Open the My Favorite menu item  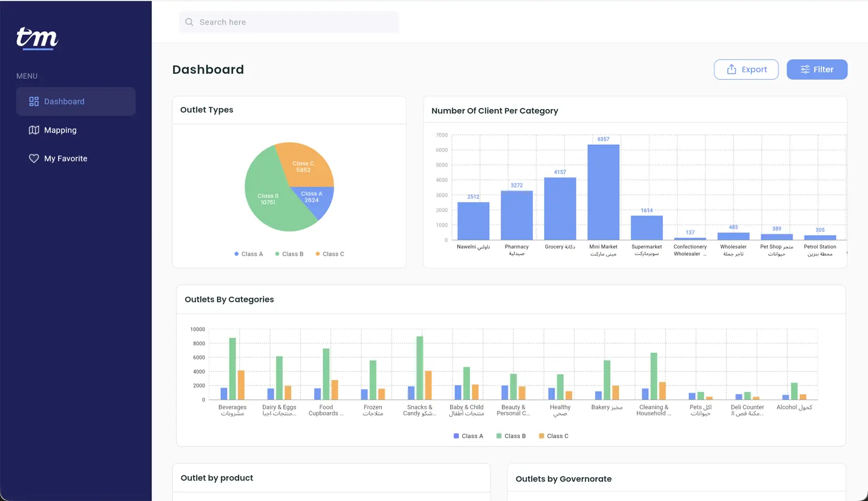click(x=76, y=158)
